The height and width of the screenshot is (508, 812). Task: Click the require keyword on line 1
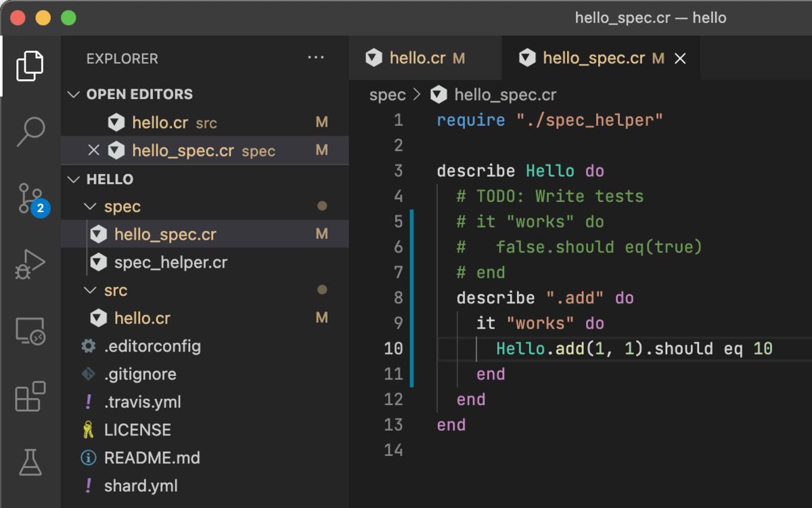pyautogui.click(x=471, y=121)
